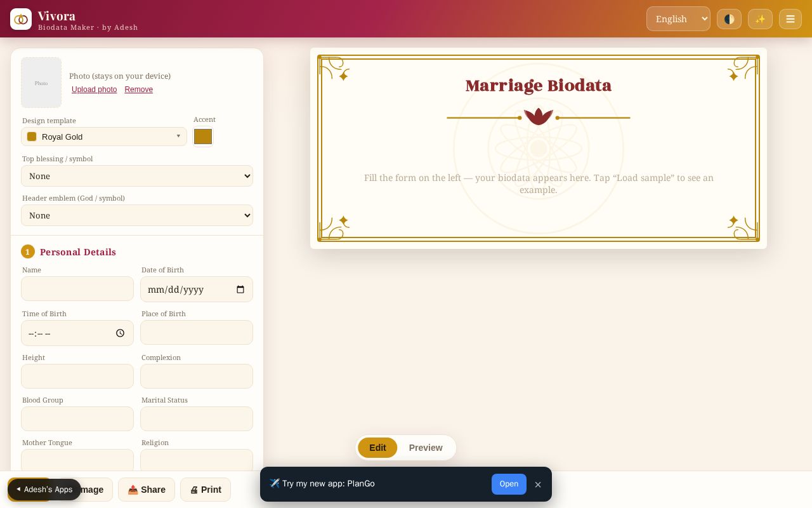Remove the uploaded photo via the Remove link
The height and width of the screenshot is (508, 812).
(139, 90)
